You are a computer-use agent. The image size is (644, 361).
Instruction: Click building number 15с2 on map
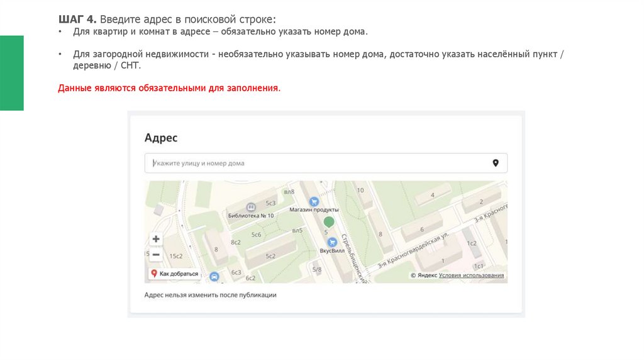pyautogui.click(x=176, y=256)
